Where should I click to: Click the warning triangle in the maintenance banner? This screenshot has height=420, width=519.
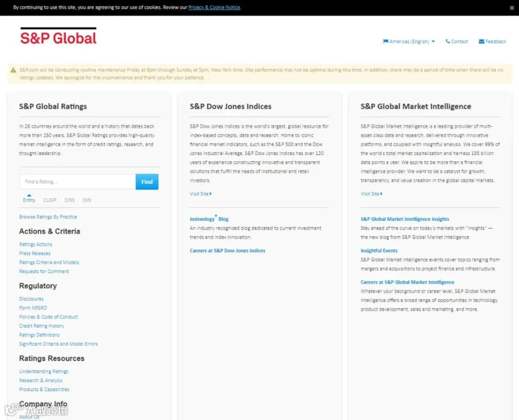pyautogui.click(x=13, y=70)
